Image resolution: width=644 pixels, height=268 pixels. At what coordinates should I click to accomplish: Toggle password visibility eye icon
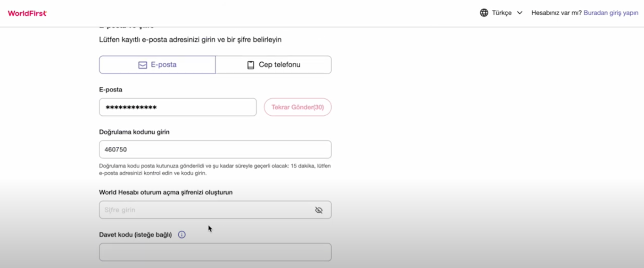319,210
